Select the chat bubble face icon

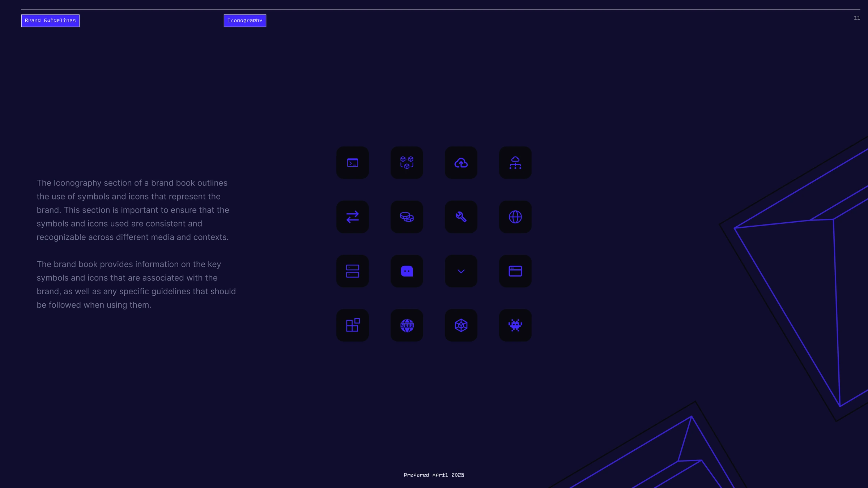407,271
